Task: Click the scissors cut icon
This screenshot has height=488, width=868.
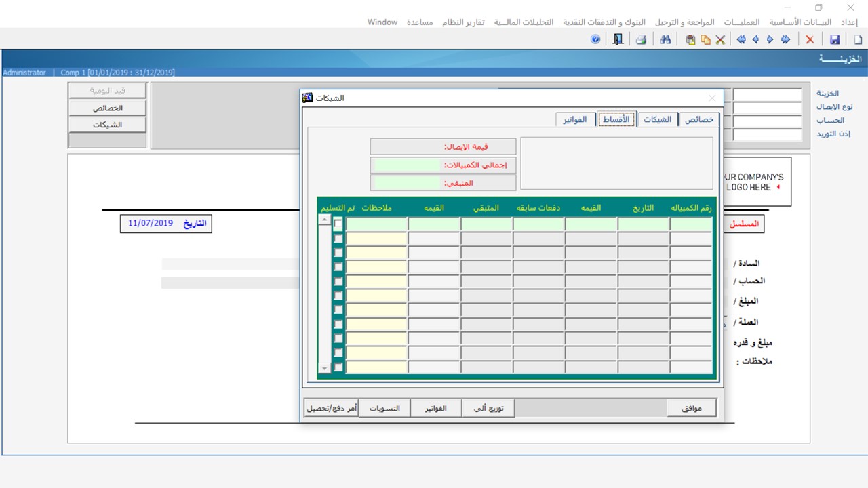Action: point(720,39)
